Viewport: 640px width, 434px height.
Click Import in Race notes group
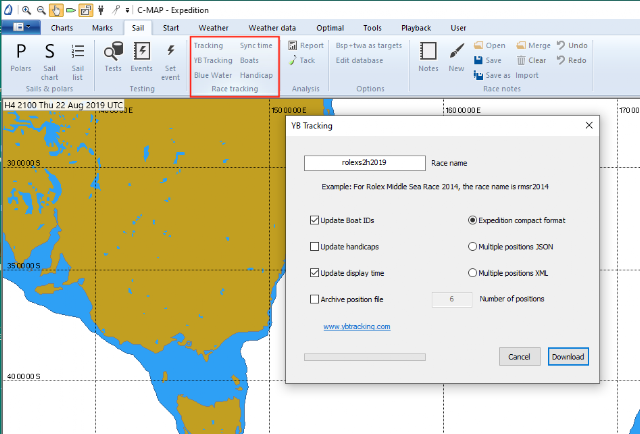[527, 75]
